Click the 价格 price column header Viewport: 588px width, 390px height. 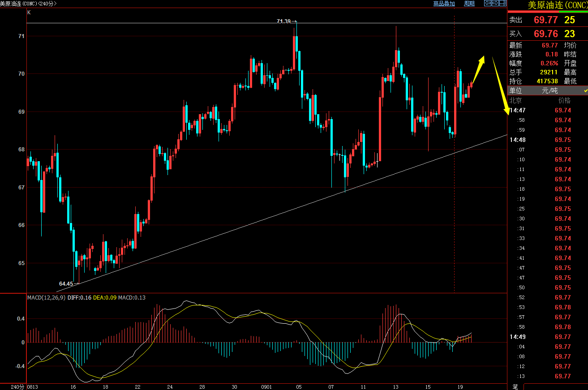point(564,100)
